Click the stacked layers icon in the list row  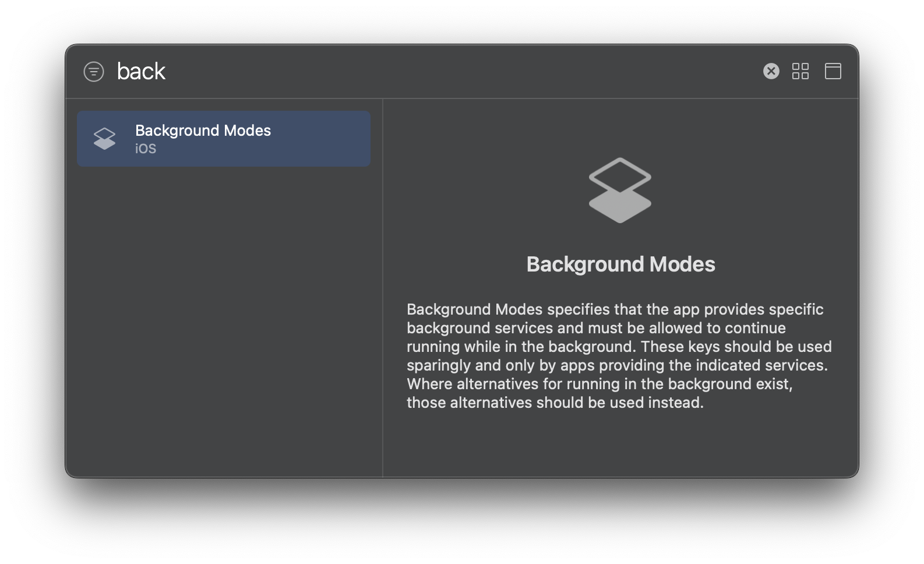[x=105, y=139]
